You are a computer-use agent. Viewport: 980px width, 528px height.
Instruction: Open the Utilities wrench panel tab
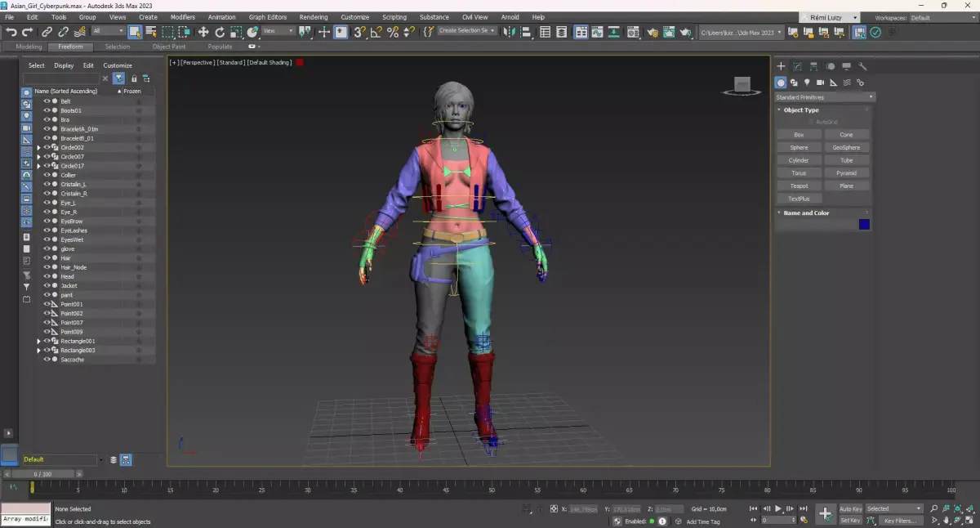862,66
